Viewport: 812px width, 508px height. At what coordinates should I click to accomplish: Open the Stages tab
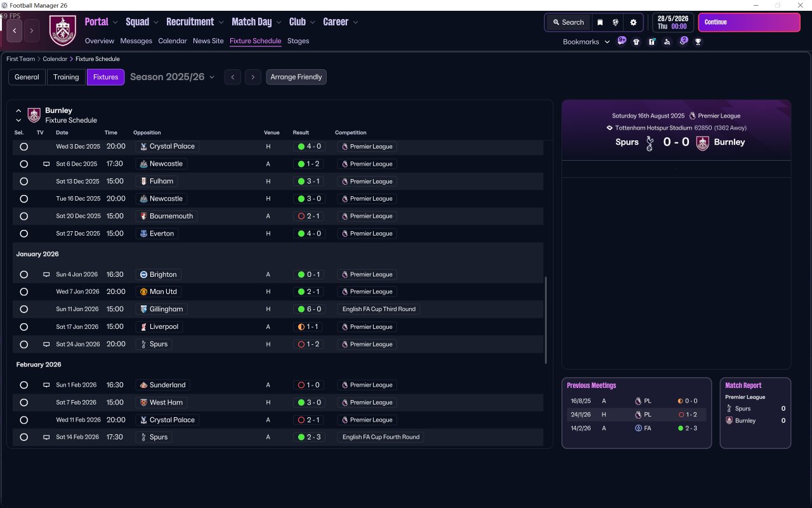(x=298, y=41)
